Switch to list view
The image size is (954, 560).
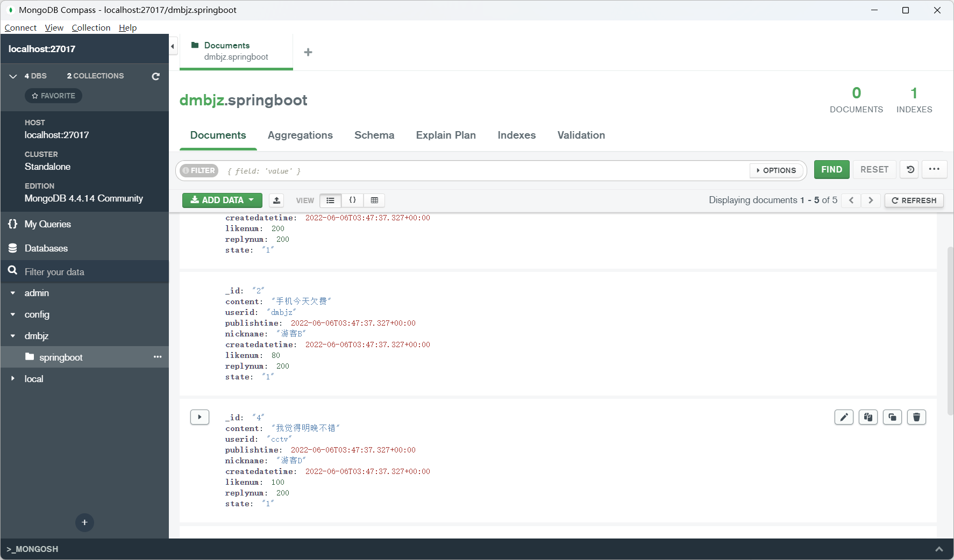330,200
